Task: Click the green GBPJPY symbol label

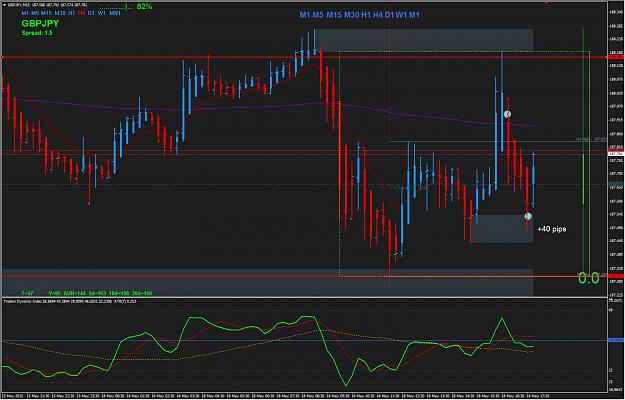Action: [x=40, y=24]
